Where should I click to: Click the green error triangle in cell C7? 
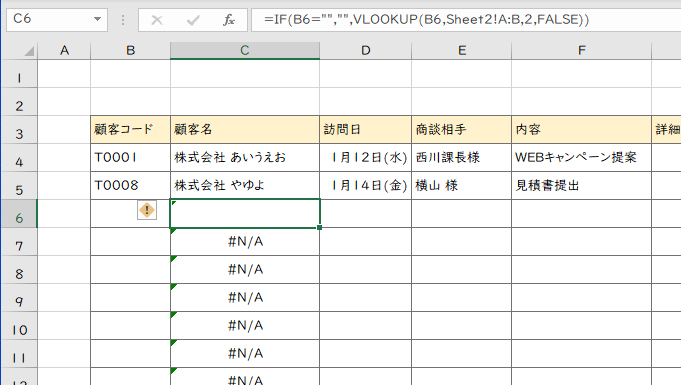173,231
